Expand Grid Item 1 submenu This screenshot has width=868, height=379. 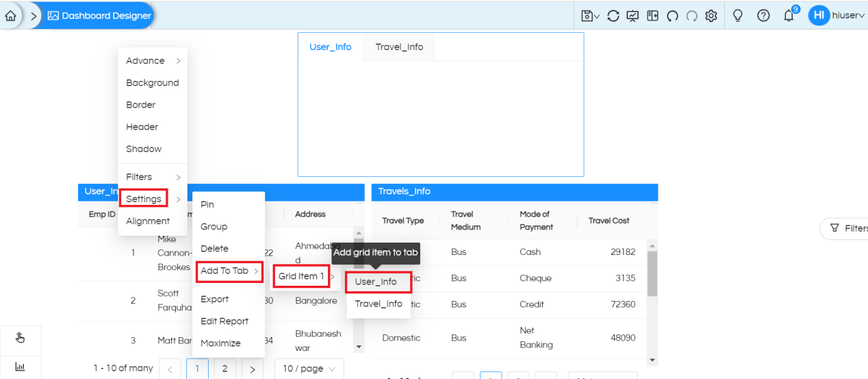306,276
